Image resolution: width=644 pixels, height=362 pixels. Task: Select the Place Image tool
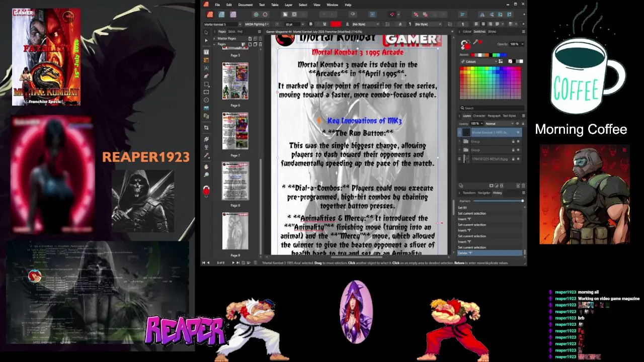[x=206, y=108]
